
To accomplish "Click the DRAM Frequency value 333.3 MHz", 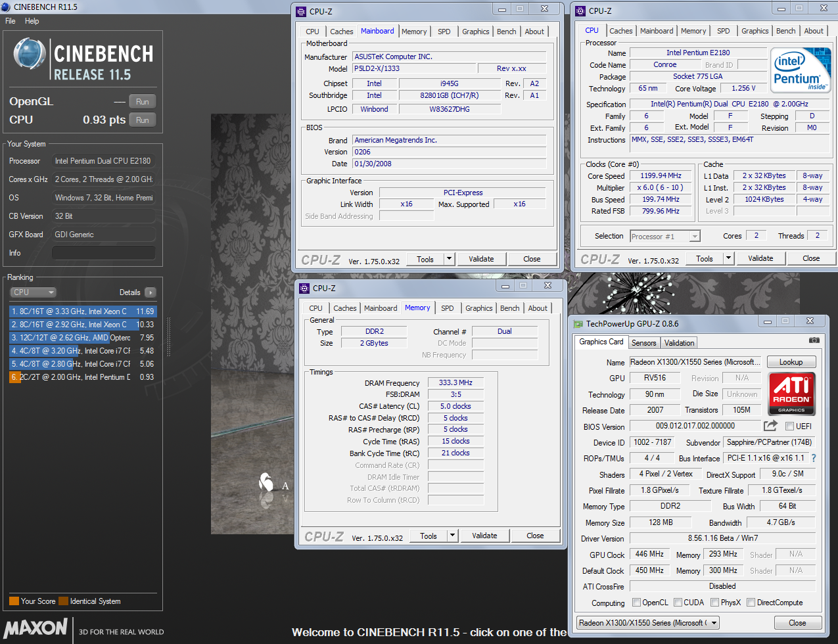I will (456, 382).
